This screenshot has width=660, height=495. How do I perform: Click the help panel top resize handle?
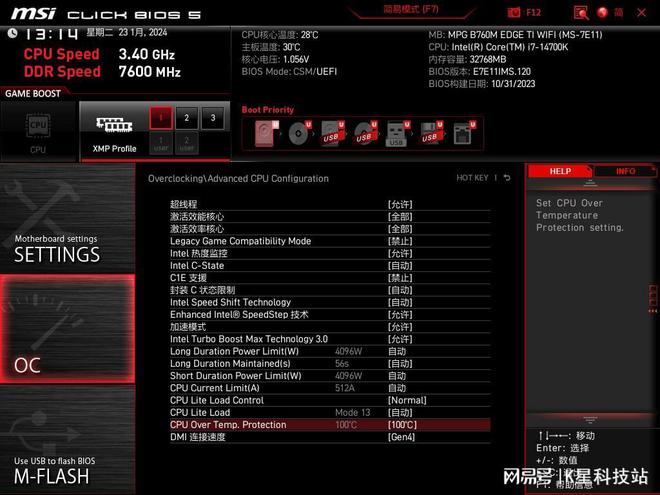click(x=590, y=183)
